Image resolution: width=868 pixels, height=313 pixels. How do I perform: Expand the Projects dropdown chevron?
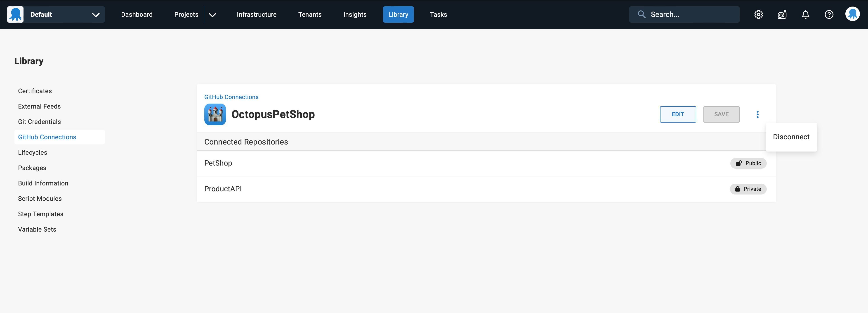click(x=212, y=14)
